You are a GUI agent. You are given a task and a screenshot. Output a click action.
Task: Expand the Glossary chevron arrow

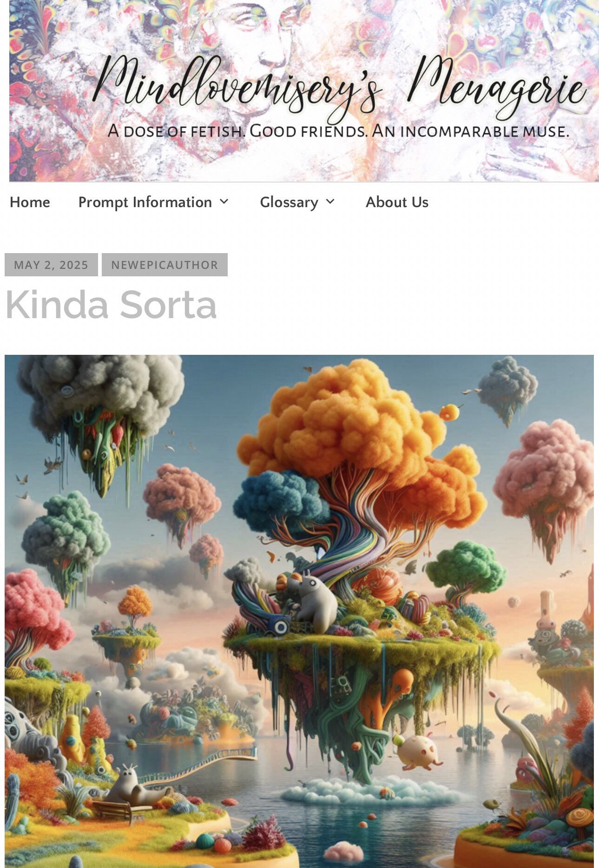click(x=330, y=202)
